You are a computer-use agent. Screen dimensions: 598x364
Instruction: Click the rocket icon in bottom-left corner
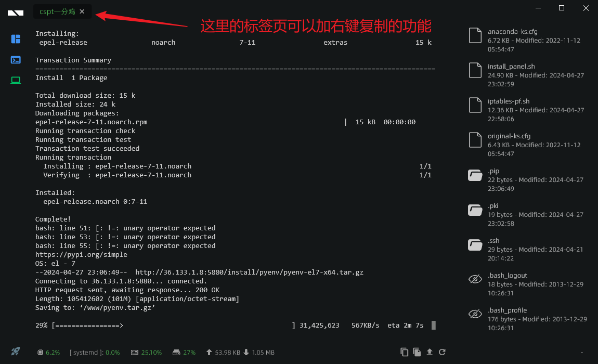(16, 351)
